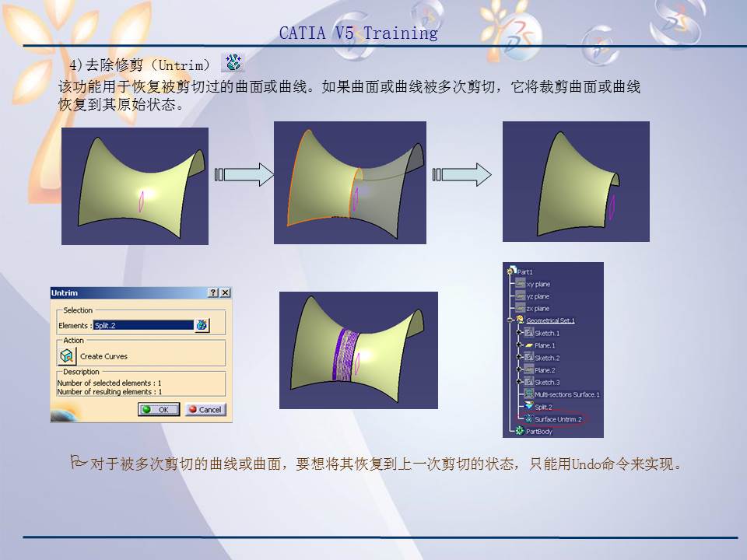Select the Sketch.3 icon in the tree
747x560 pixels.
tap(529, 380)
